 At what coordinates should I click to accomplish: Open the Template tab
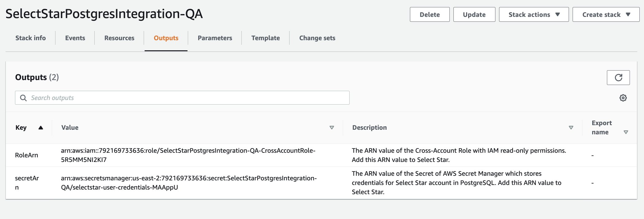pos(266,38)
